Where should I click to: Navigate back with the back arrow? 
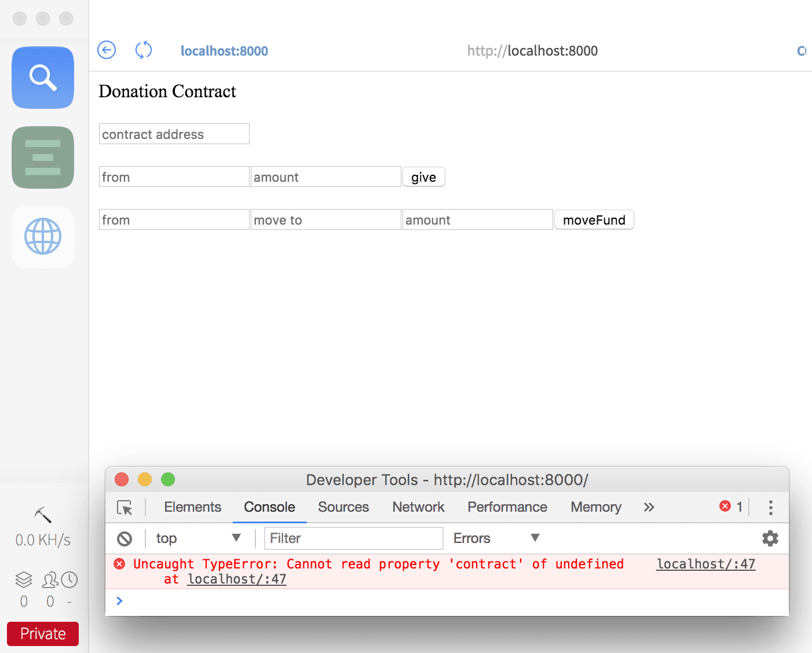[x=107, y=50]
